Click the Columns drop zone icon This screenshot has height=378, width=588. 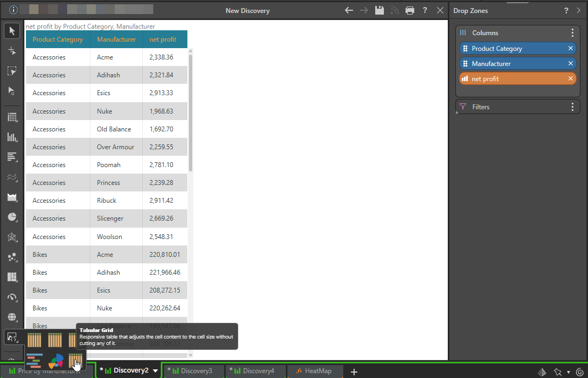pos(463,32)
